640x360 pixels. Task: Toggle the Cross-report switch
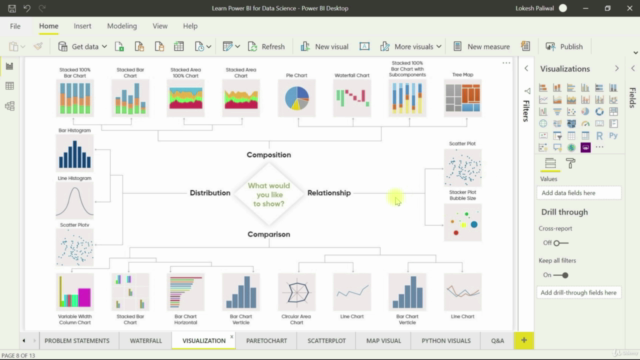pyautogui.click(x=560, y=243)
